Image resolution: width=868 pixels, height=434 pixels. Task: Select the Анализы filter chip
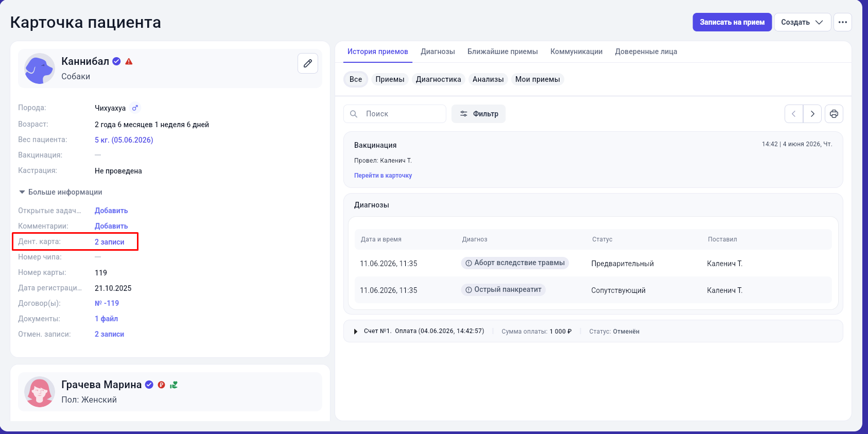tap(488, 79)
